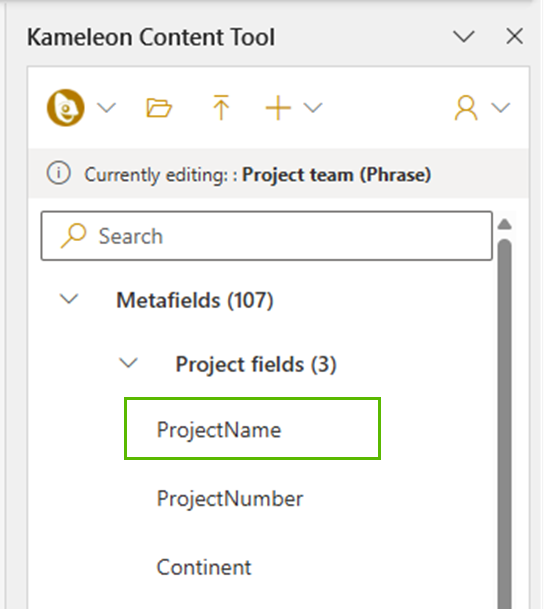Expand the user profile dropdown arrow
Screen dimensions: 546x609
501,108
